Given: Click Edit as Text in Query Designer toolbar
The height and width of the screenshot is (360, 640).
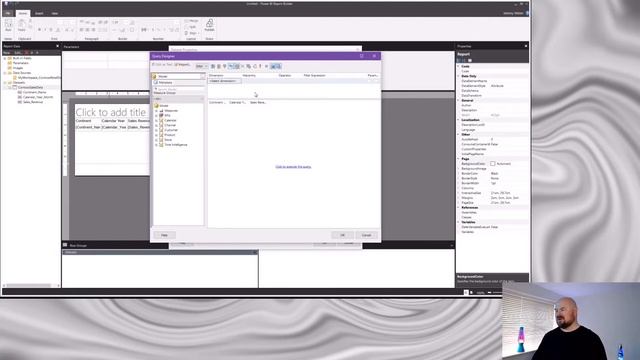Looking at the screenshot, I should (x=162, y=64).
